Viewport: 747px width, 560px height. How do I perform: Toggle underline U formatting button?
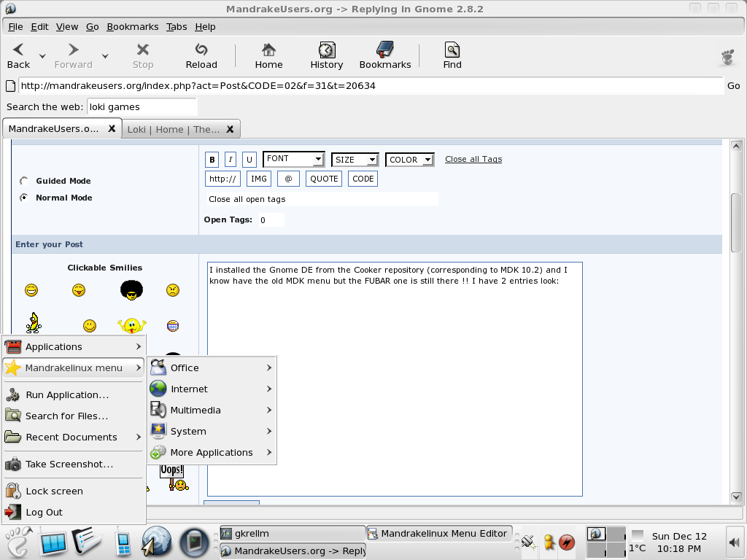(249, 160)
